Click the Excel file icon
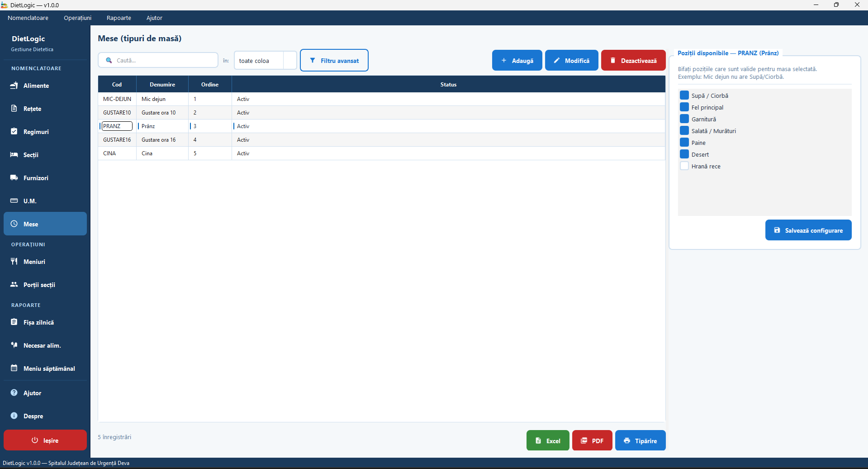Image resolution: width=868 pixels, height=469 pixels. pos(538,440)
